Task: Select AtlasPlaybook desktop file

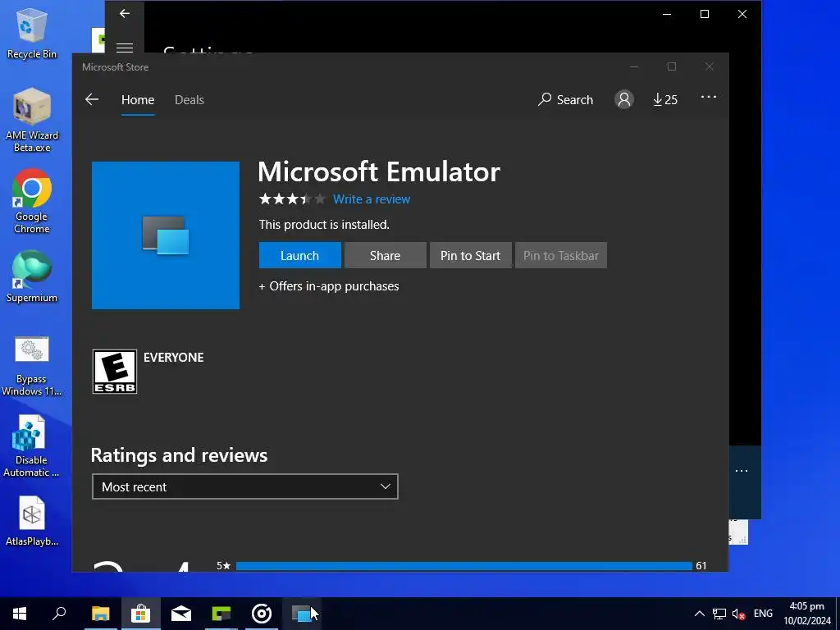Action: point(32,521)
